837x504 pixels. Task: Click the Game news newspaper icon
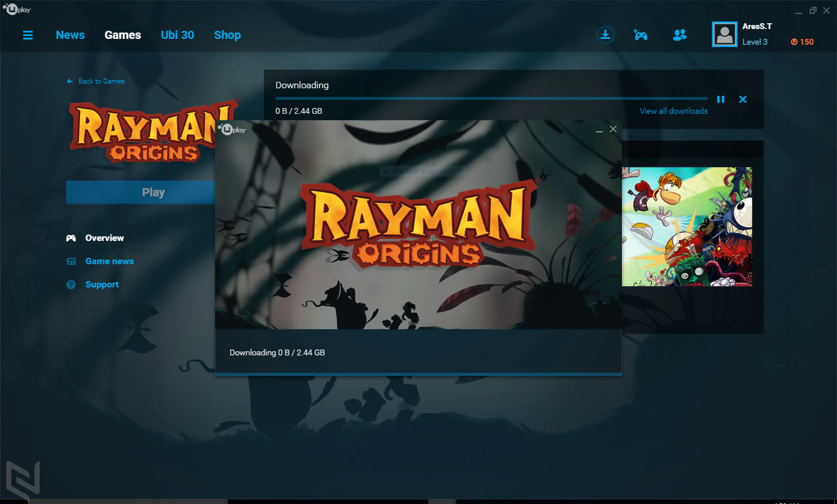tap(71, 261)
